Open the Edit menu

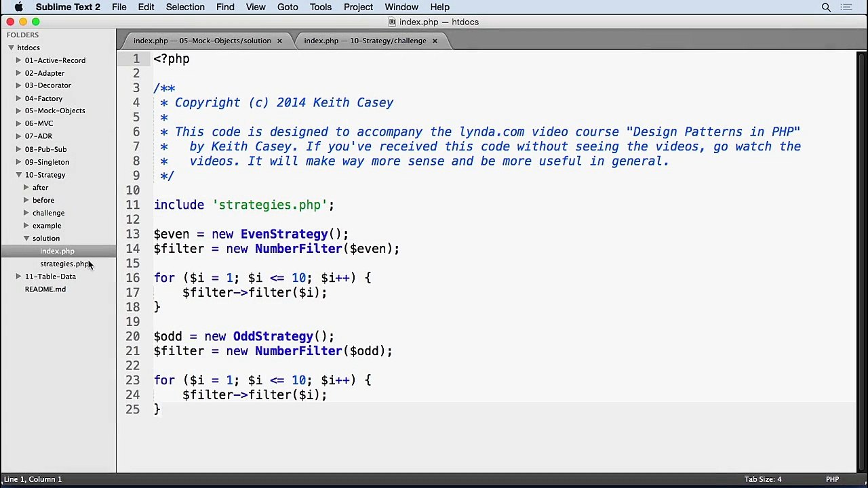click(146, 7)
